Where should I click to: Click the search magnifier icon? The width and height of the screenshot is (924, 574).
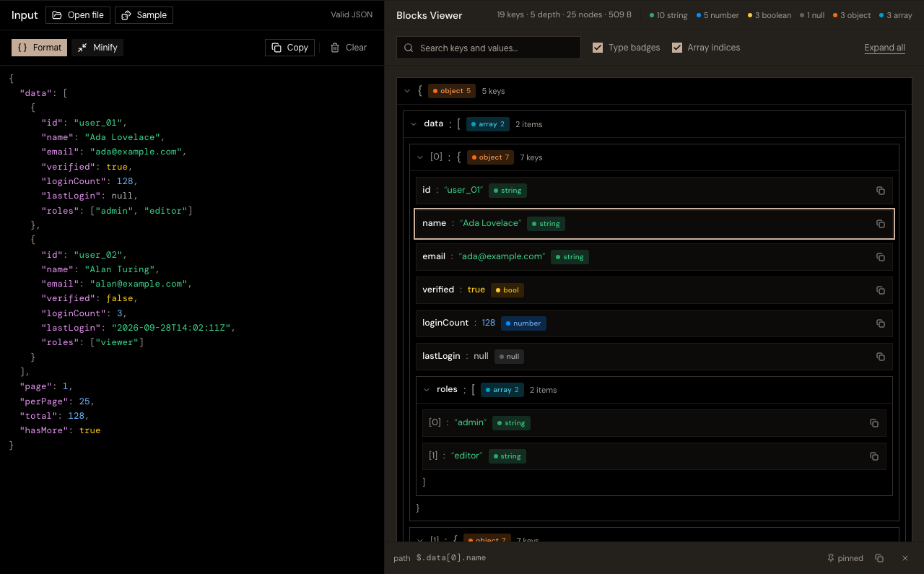pyautogui.click(x=409, y=48)
